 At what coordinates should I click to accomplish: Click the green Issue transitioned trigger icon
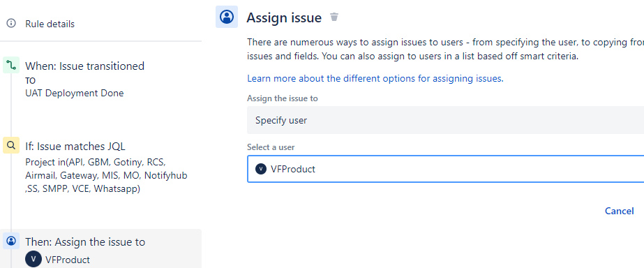11,66
